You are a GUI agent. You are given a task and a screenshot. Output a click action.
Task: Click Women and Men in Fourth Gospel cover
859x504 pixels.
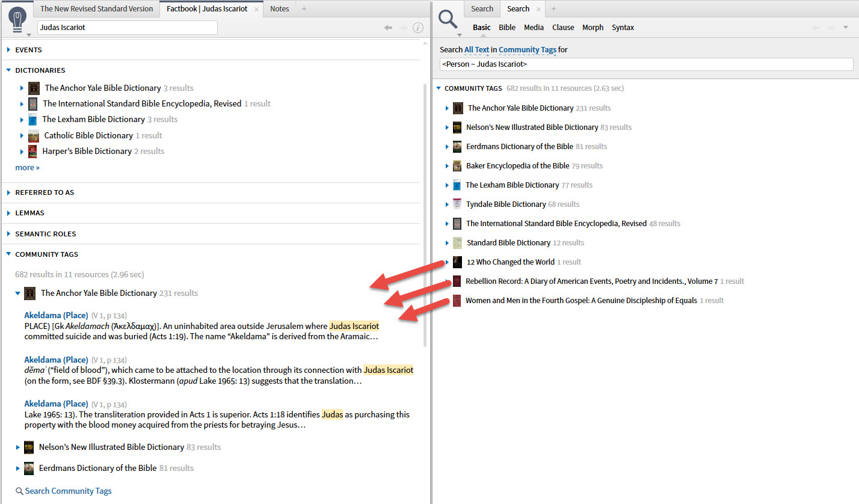[x=457, y=300]
